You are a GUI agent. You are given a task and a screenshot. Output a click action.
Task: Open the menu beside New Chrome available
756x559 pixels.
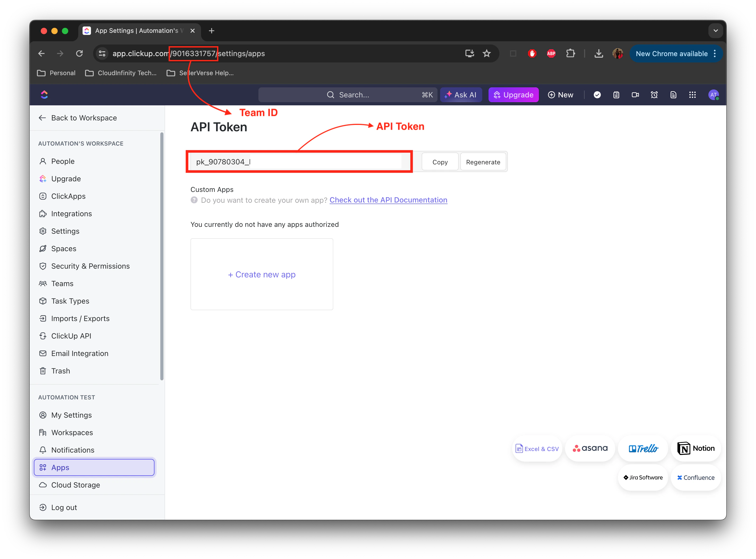click(x=715, y=53)
